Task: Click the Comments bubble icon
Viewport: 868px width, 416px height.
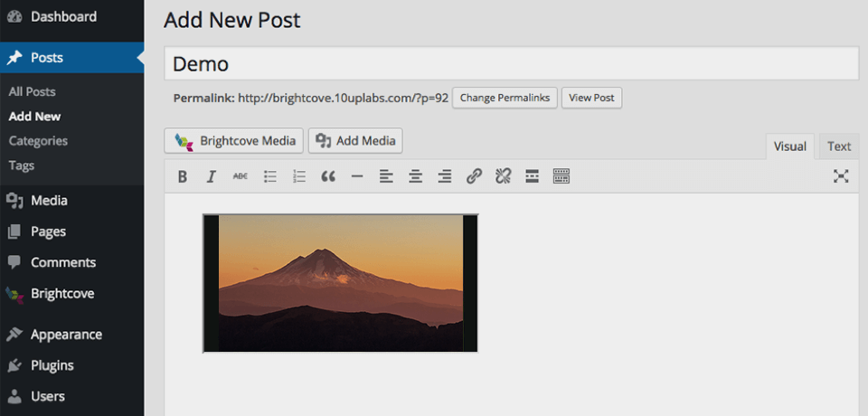Action: (x=14, y=262)
